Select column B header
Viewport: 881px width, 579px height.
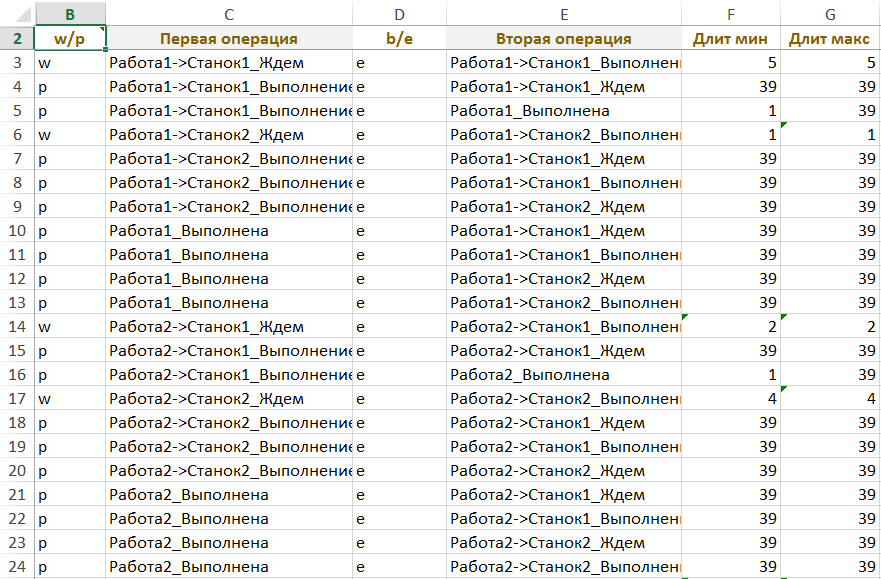(69, 14)
